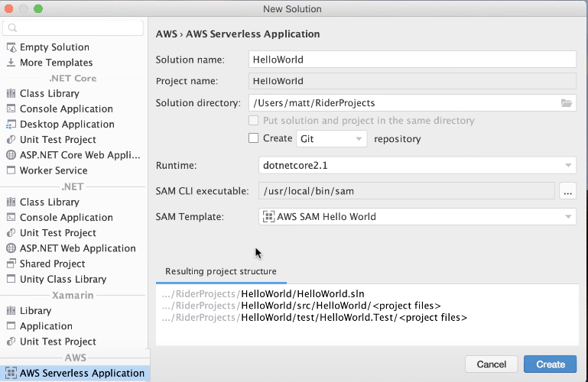Select the ASP.NET Core Web Application icon
588x382 pixels.
(x=11, y=155)
